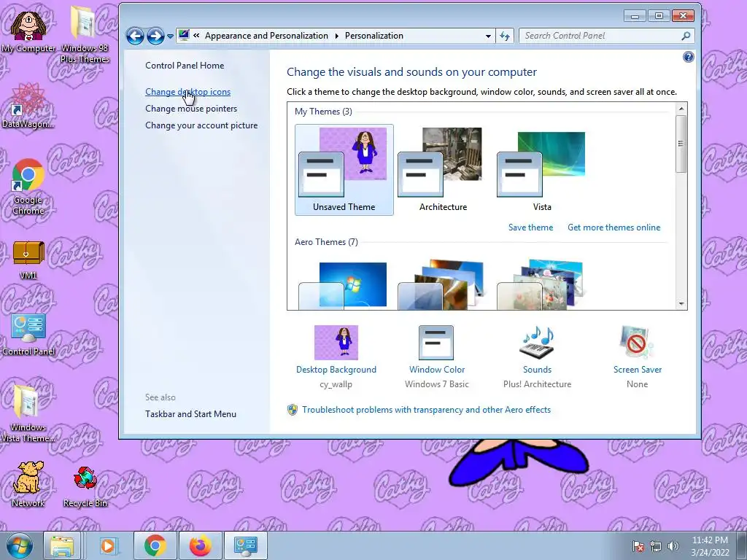Screen dimensions: 747x560
Task: Select the third Aero theme with floral images
Action: click(x=541, y=285)
